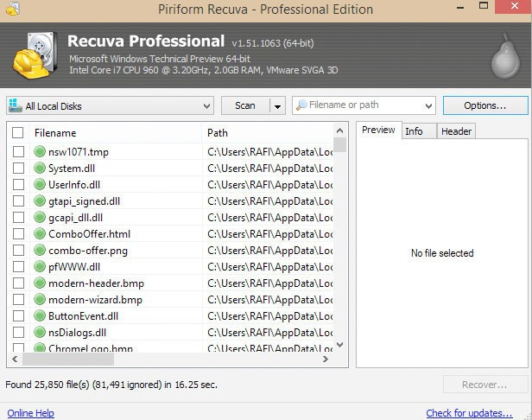Open the Filename or path dropdown arrow
Image resolution: width=532 pixels, height=420 pixels.
coord(428,106)
